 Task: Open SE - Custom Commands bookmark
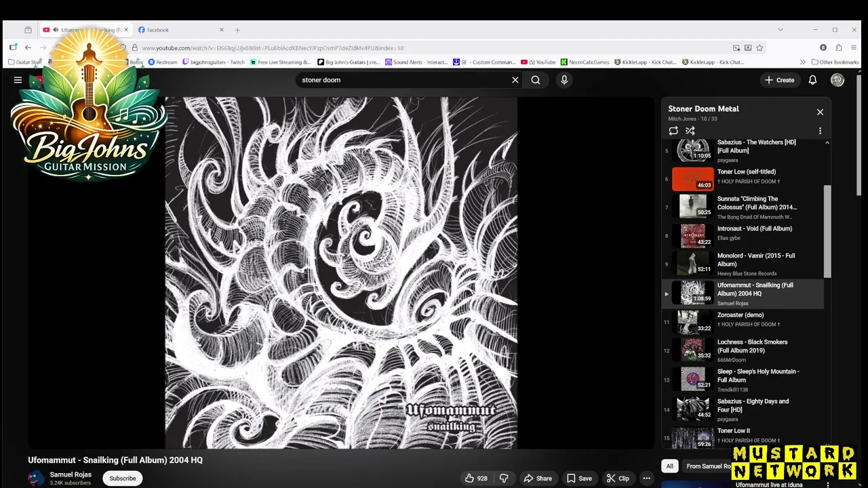484,62
